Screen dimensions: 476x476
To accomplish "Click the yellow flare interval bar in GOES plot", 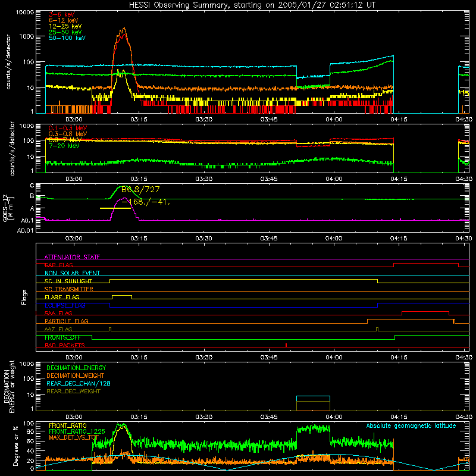I will pyautogui.click(x=115, y=208).
